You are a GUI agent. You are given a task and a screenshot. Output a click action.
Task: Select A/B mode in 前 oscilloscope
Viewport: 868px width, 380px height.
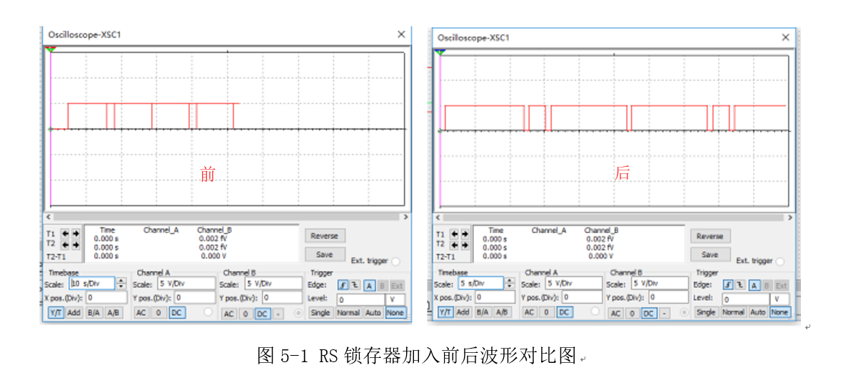(x=113, y=312)
